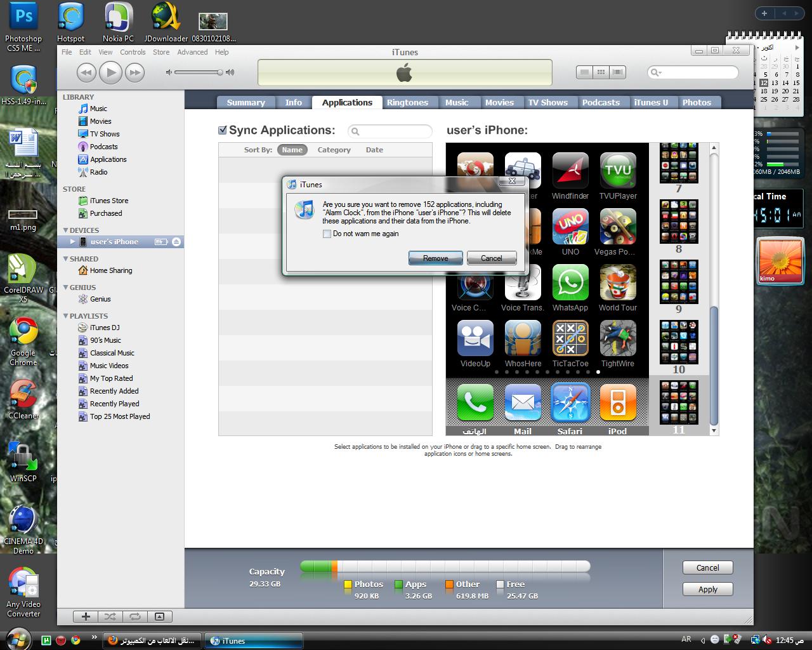Collapse the GENIUS section
Screen dimensions: 812x650
pos(65,288)
